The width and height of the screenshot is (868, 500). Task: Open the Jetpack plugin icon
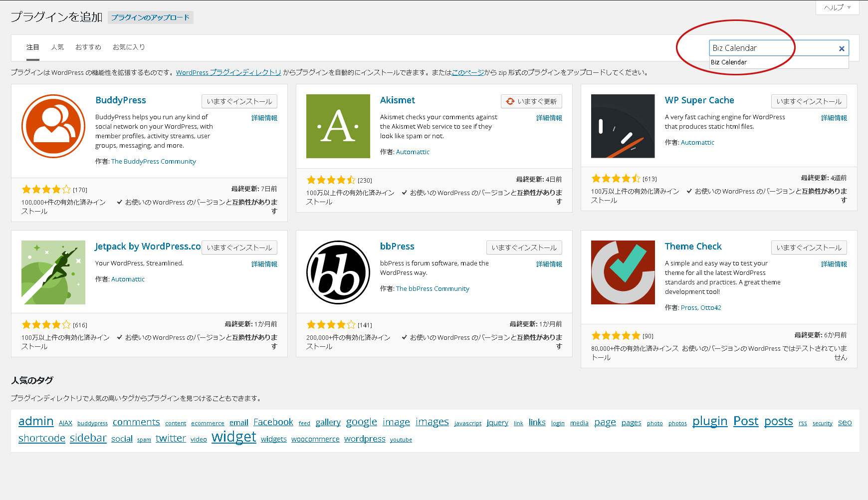point(53,272)
